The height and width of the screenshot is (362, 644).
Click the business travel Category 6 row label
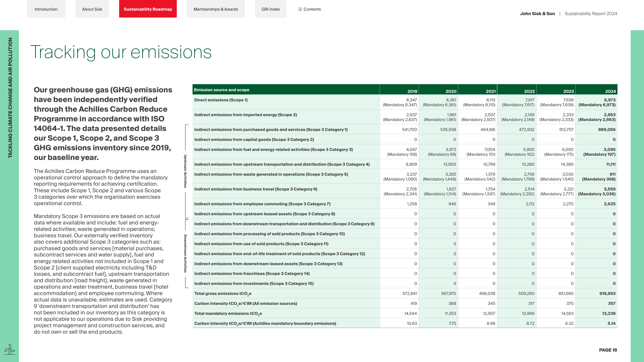pyautogui.click(x=256, y=189)
